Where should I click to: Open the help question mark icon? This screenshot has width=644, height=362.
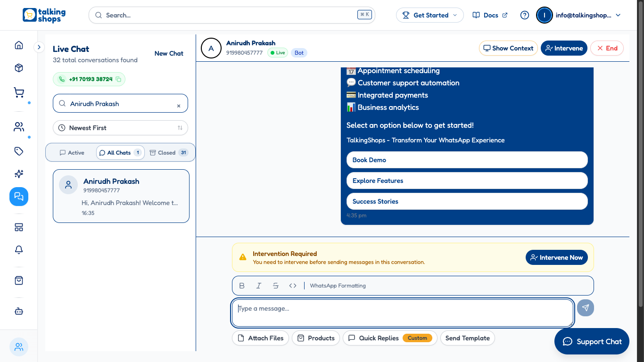point(525,15)
